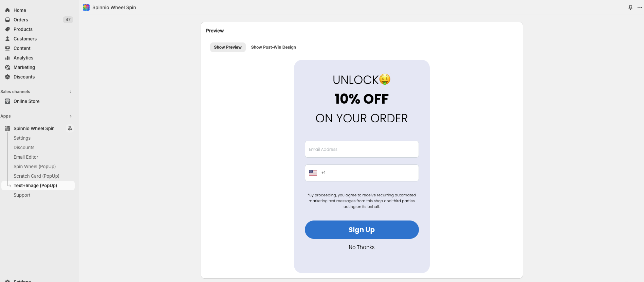
Task: Switch to Show Post-Win Design tab
Action: [x=274, y=47]
